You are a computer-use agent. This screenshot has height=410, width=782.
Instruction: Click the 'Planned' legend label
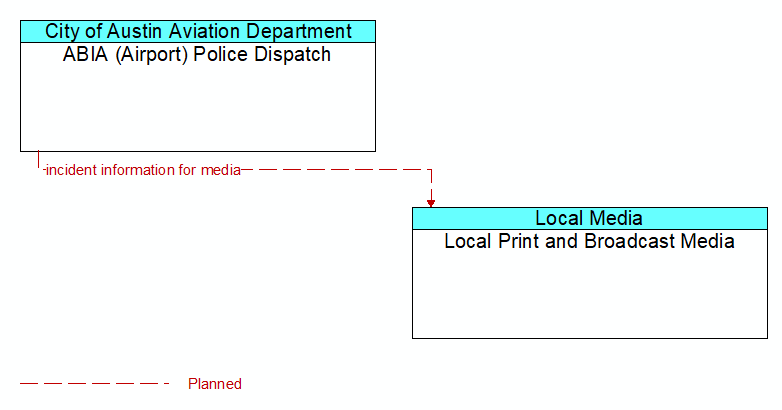click(215, 384)
